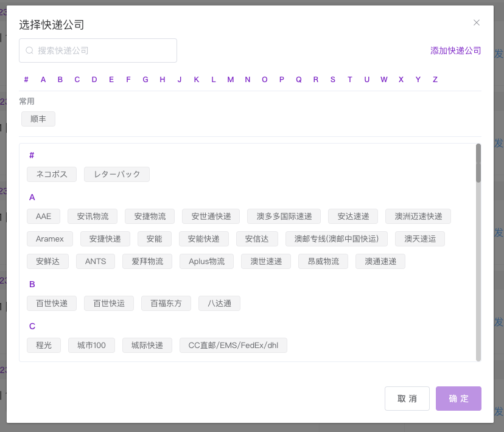Jump to letter Q in index
The image size is (504, 432).
[299, 79]
